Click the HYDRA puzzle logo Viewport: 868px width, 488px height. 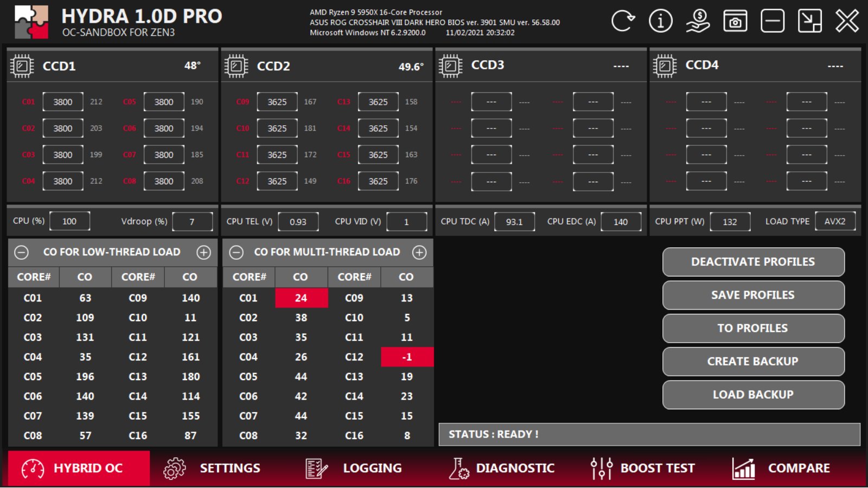(31, 22)
